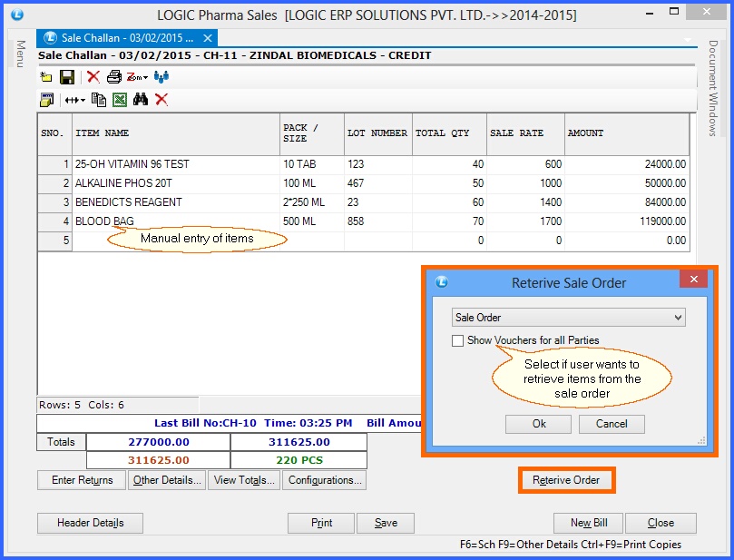
Task: Click the lot number 467 cell
Action: point(377,183)
